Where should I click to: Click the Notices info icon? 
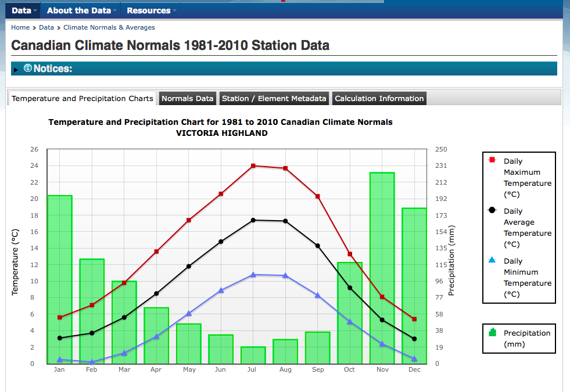click(27, 69)
